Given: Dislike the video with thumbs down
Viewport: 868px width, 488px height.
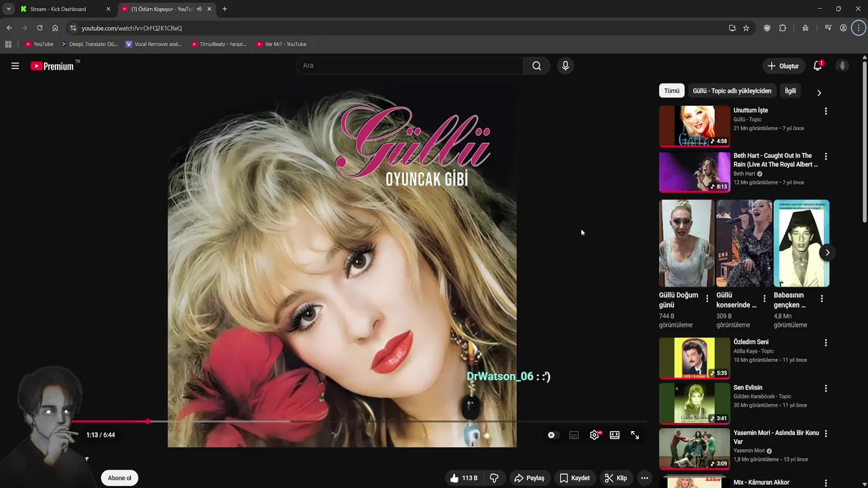Looking at the screenshot, I should pos(494,478).
